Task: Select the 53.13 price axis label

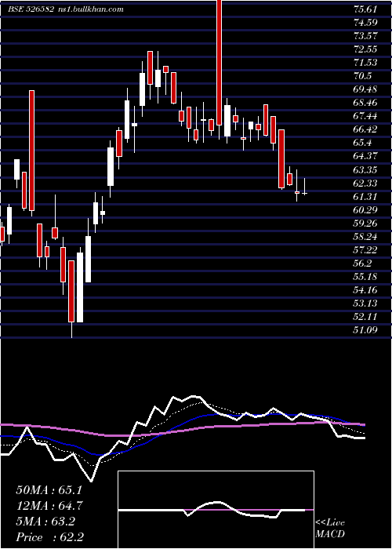Action: tap(365, 304)
